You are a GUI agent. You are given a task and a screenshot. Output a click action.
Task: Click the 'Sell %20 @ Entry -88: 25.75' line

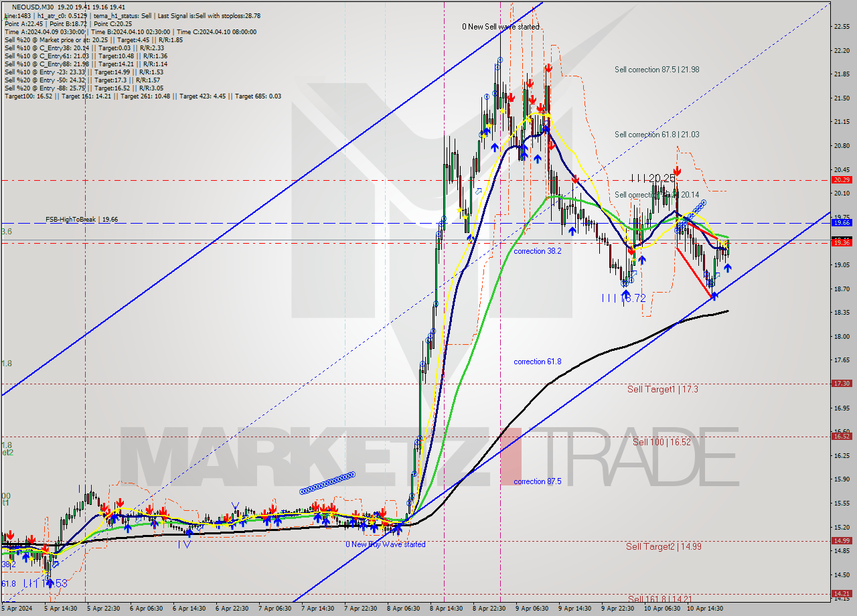[83, 88]
